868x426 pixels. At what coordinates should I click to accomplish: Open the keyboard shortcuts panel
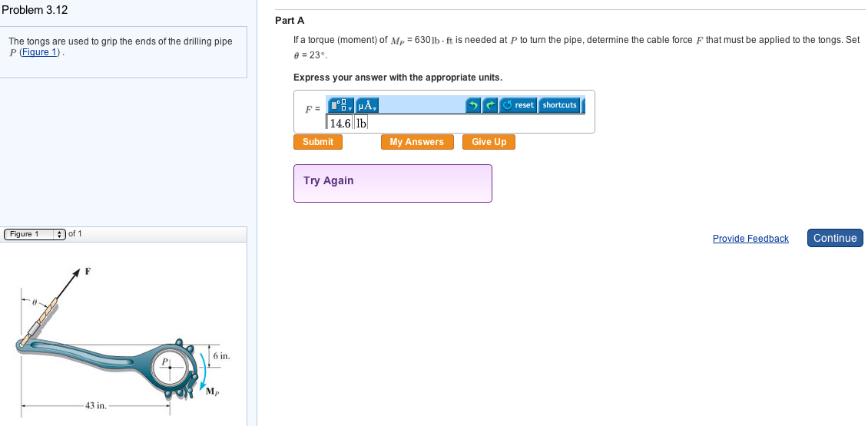coord(559,105)
